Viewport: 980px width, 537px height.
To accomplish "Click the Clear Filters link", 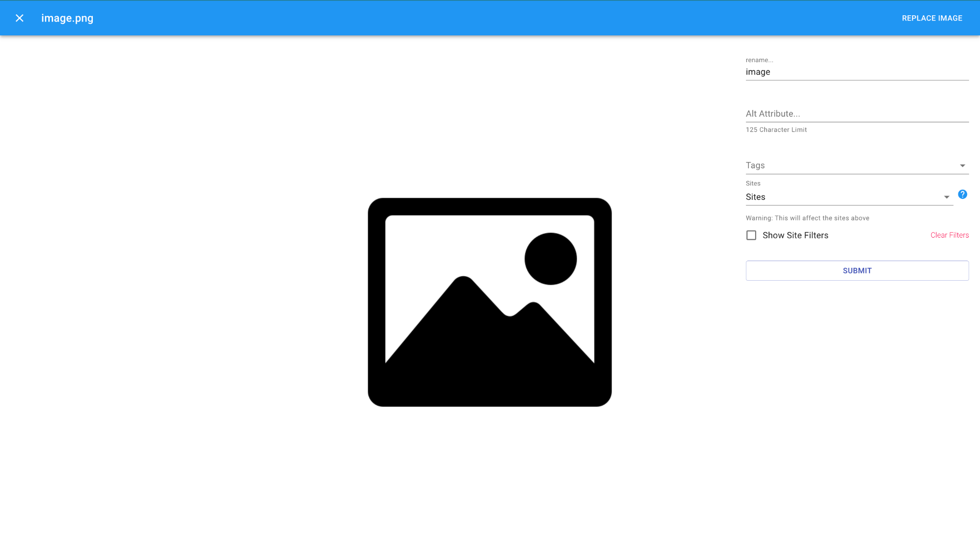I will (949, 235).
